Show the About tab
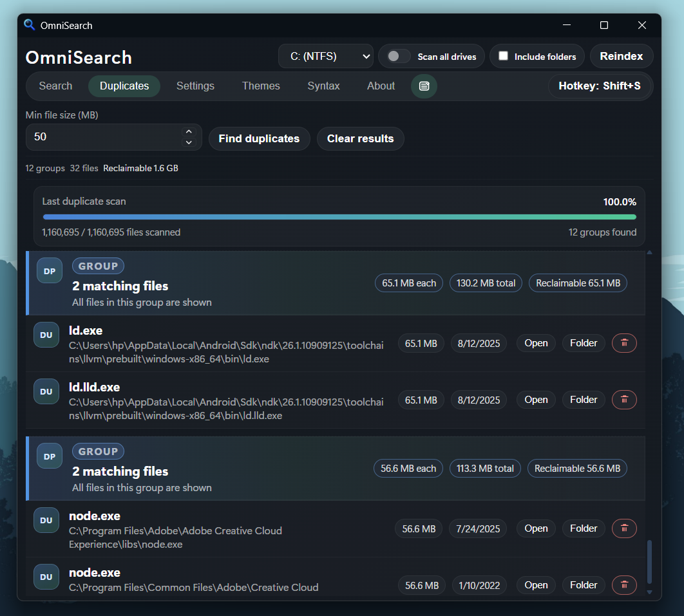This screenshot has height=616, width=684. (381, 86)
